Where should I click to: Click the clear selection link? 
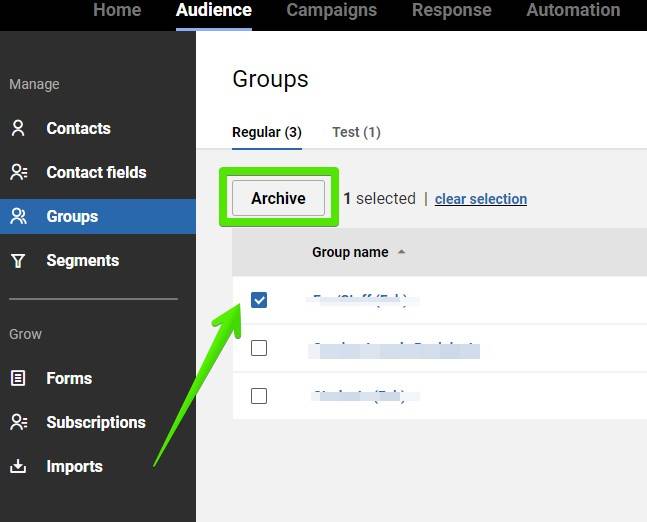coord(481,199)
